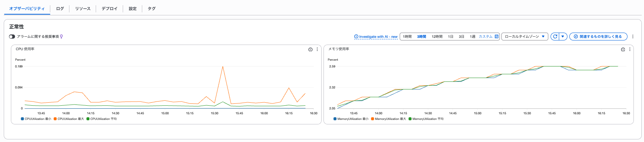
Task: Select the 3時間 time range
Action: [421, 37]
